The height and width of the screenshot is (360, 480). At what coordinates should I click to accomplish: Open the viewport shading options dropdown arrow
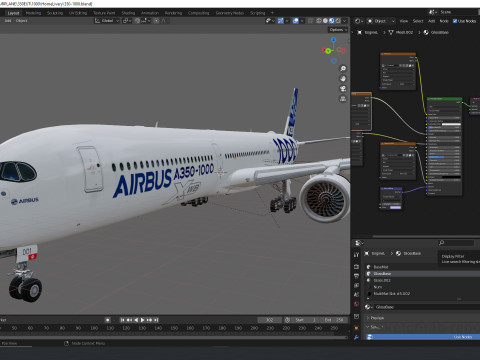(x=345, y=21)
